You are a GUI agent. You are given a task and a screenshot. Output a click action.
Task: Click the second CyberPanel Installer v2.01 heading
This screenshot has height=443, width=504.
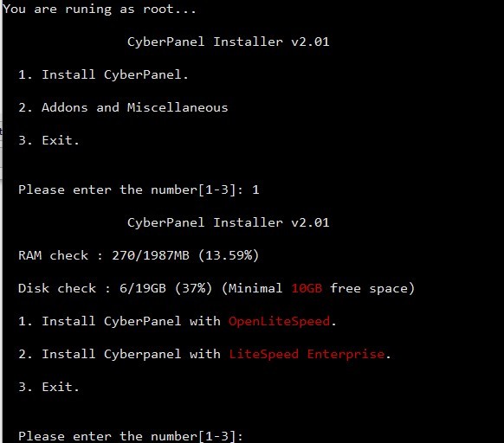[x=229, y=222]
